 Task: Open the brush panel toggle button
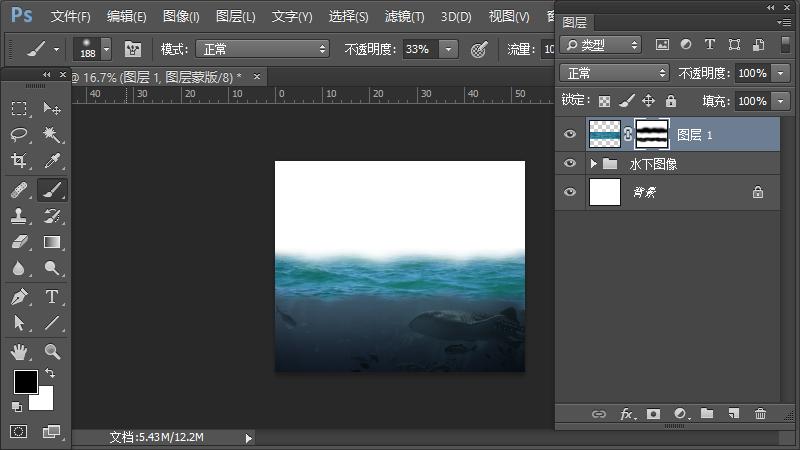[x=133, y=49]
